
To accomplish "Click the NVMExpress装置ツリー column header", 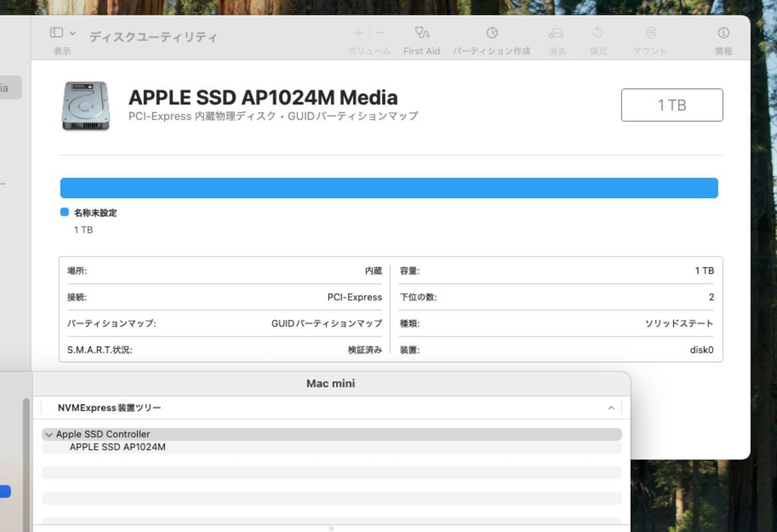I will pos(110,408).
